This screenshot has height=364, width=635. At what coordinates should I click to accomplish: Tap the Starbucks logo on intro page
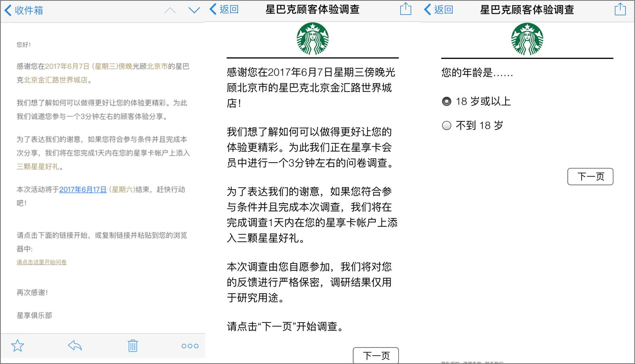tap(313, 39)
